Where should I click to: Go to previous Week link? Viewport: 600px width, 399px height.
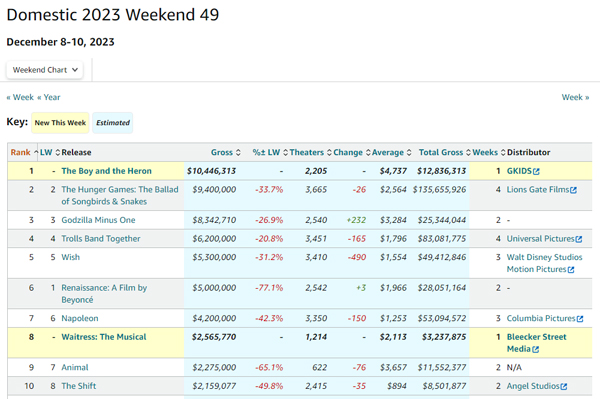tap(20, 97)
